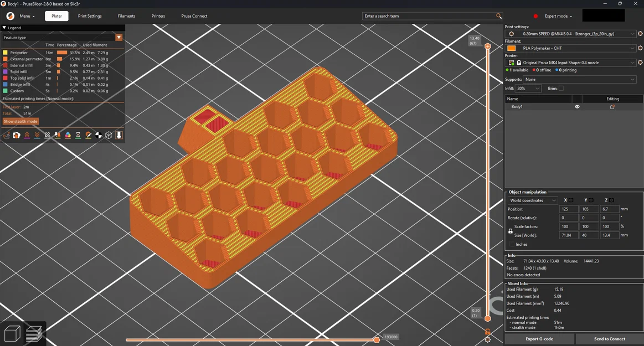Click the Show stealth mode button

click(20, 121)
